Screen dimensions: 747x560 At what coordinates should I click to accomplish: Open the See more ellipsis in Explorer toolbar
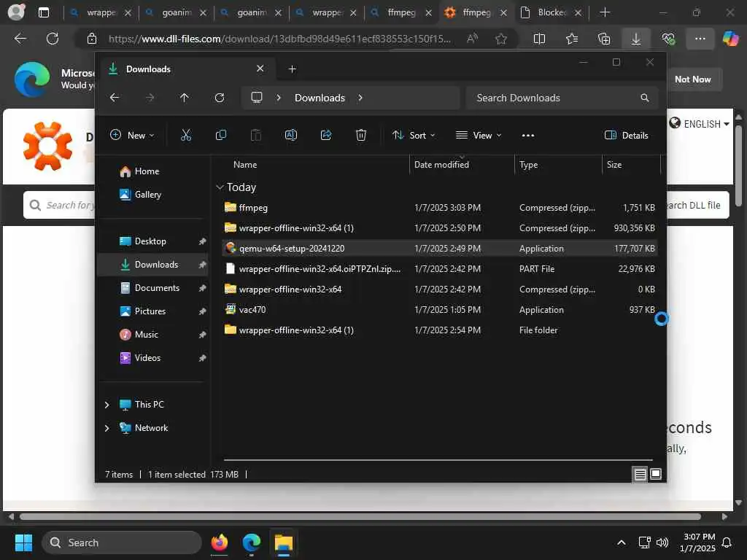point(528,136)
